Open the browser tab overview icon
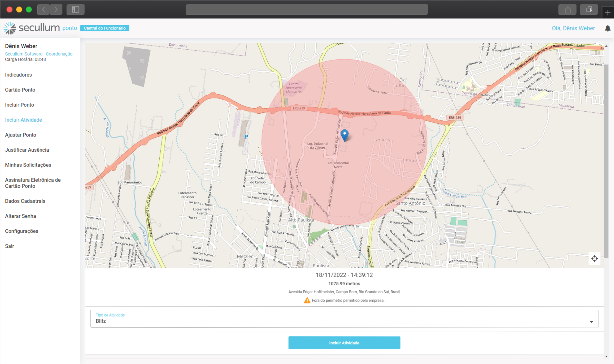The width and height of the screenshot is (614, 364). point(589,9)
